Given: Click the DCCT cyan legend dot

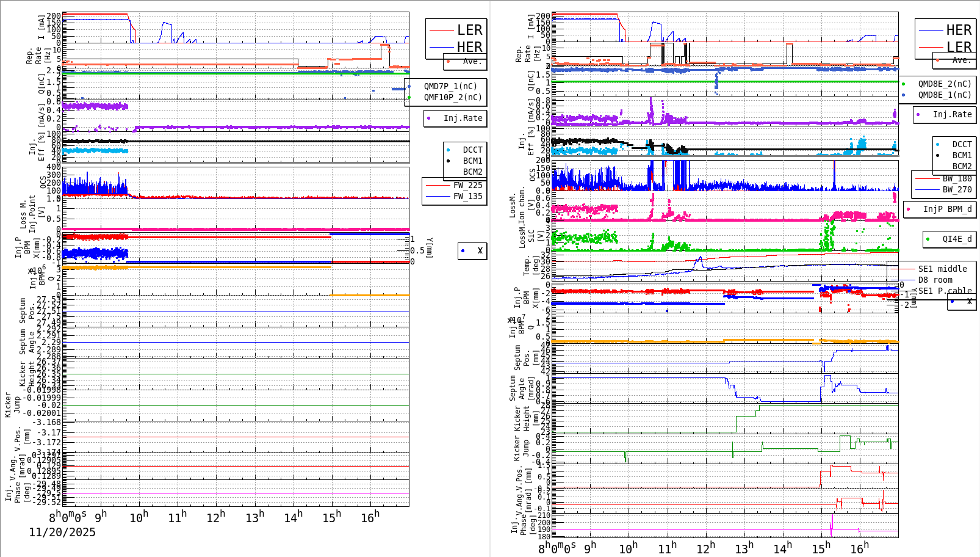Looking at the screenshot, I should pos(449,150).
